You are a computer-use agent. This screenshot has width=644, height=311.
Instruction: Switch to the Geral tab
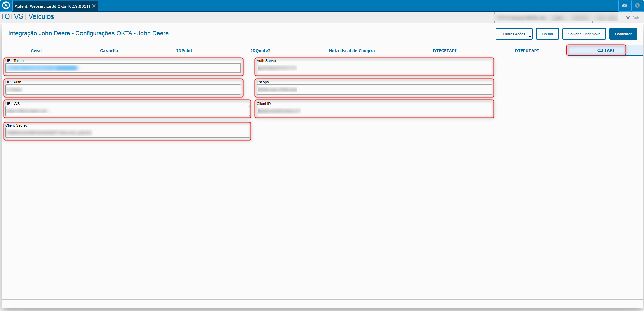click(36, 51)
